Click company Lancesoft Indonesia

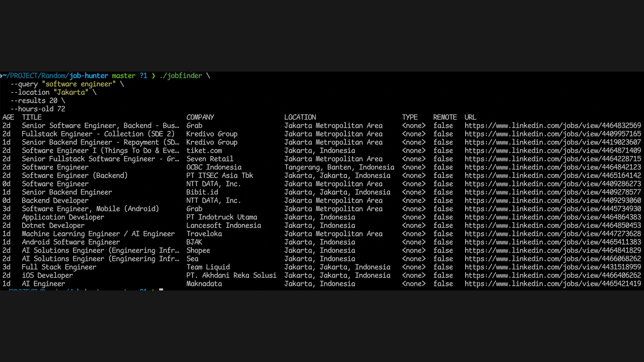223,225
